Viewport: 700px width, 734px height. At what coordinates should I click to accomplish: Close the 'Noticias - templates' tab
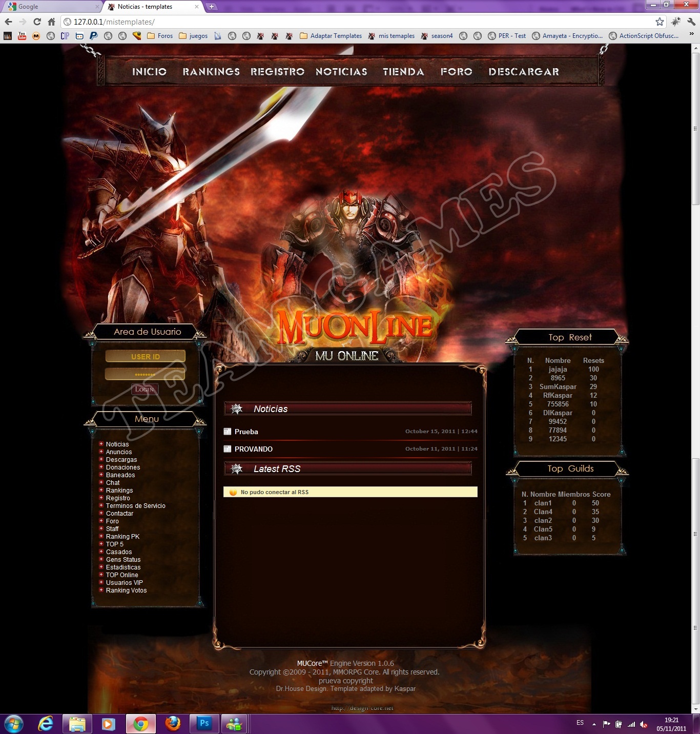(197, 7)
